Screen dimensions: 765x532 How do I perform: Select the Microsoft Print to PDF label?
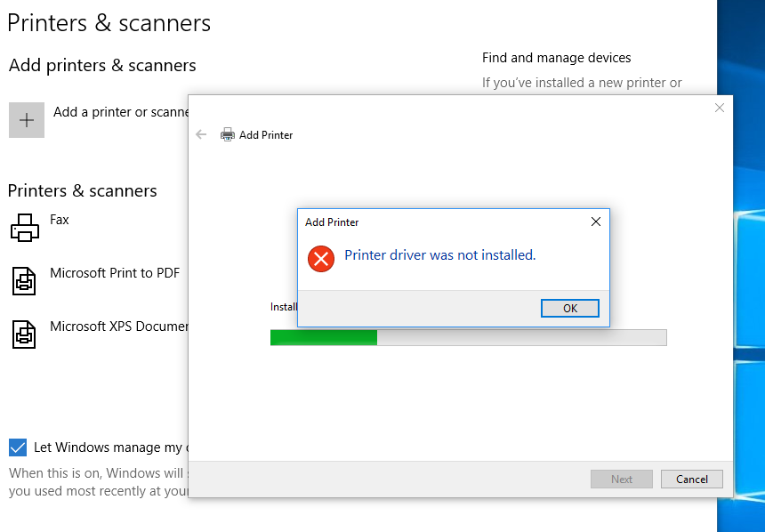click(115, 273)
